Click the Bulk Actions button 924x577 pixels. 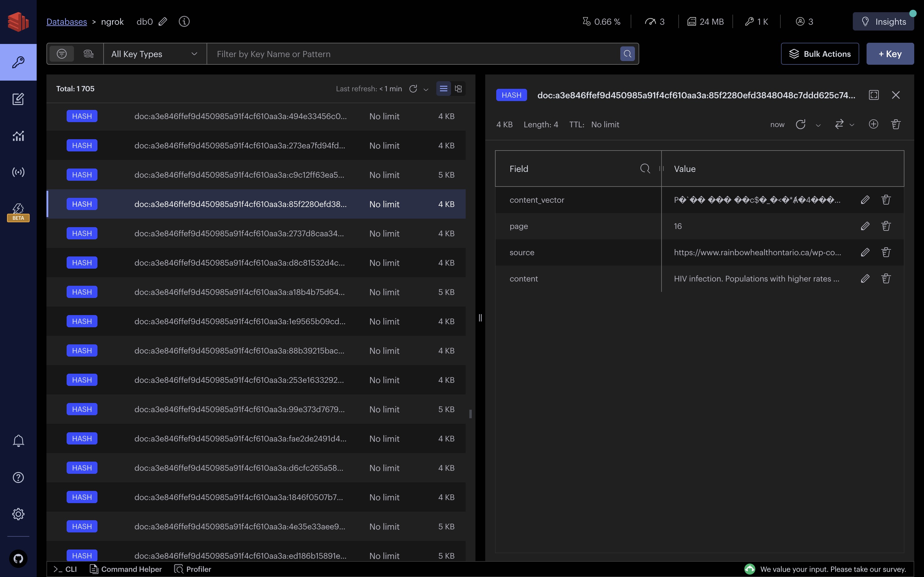[x=820, y=54]
